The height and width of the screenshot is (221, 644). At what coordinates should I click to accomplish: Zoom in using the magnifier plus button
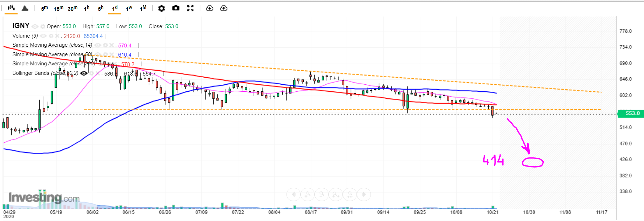(308, 194)
